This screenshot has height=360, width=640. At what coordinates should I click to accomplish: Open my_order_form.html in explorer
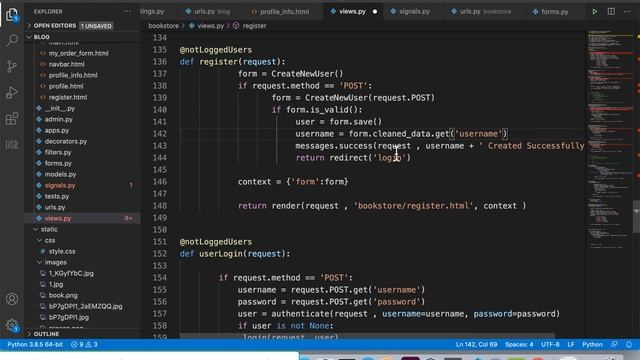78,53
